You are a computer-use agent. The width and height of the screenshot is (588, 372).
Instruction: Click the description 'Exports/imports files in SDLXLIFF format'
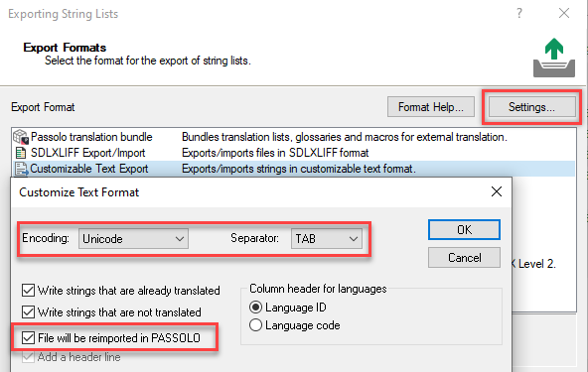[275, 153]
